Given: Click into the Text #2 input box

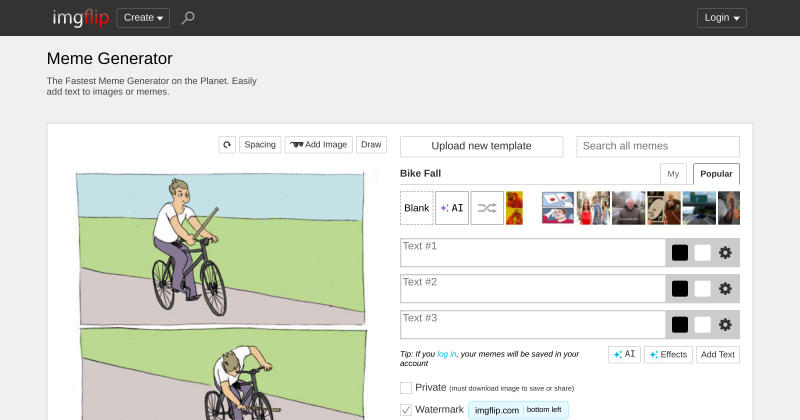Looking at the screenshot, I should click(x=533, y=289).
